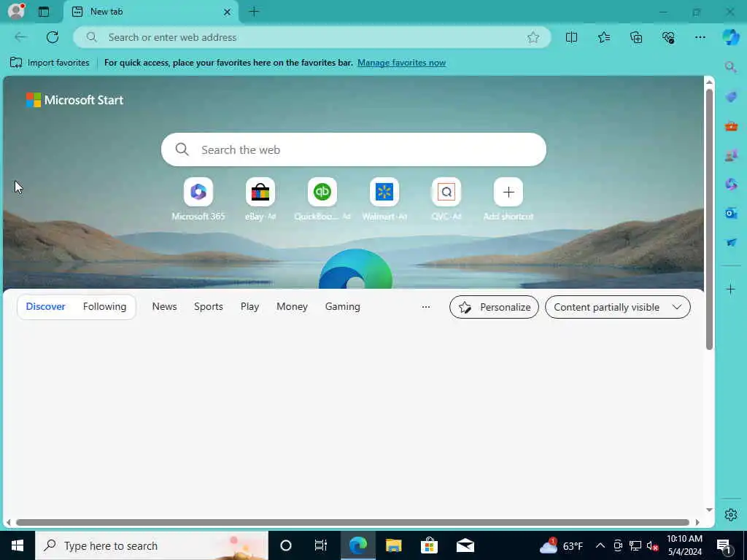Expand Content partially visible dropdown

[617, 307]
